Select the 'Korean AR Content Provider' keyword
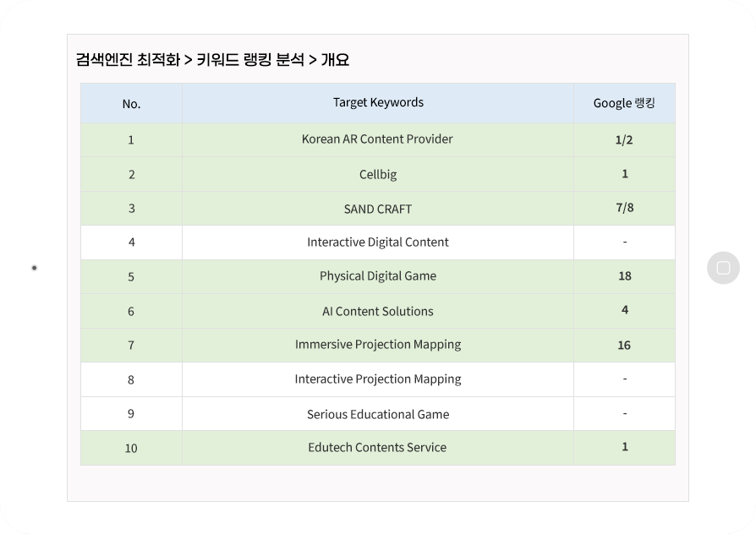 click(377, 139)
